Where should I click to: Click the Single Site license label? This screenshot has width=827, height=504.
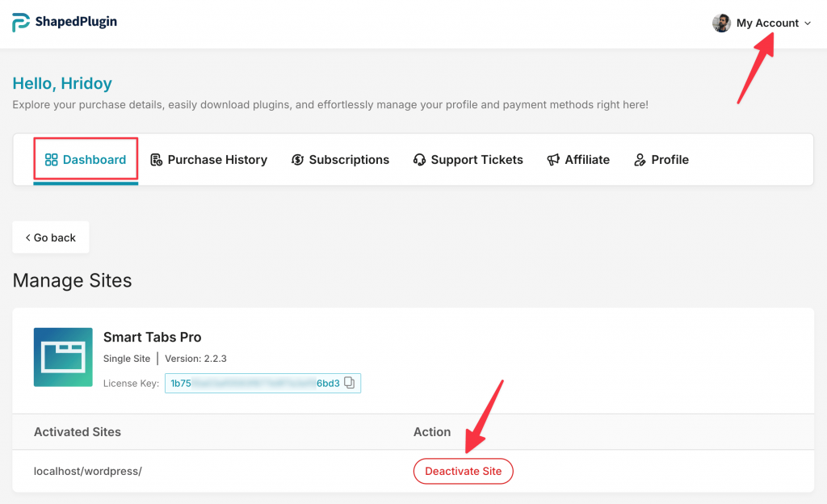click(x=127, y=359)
